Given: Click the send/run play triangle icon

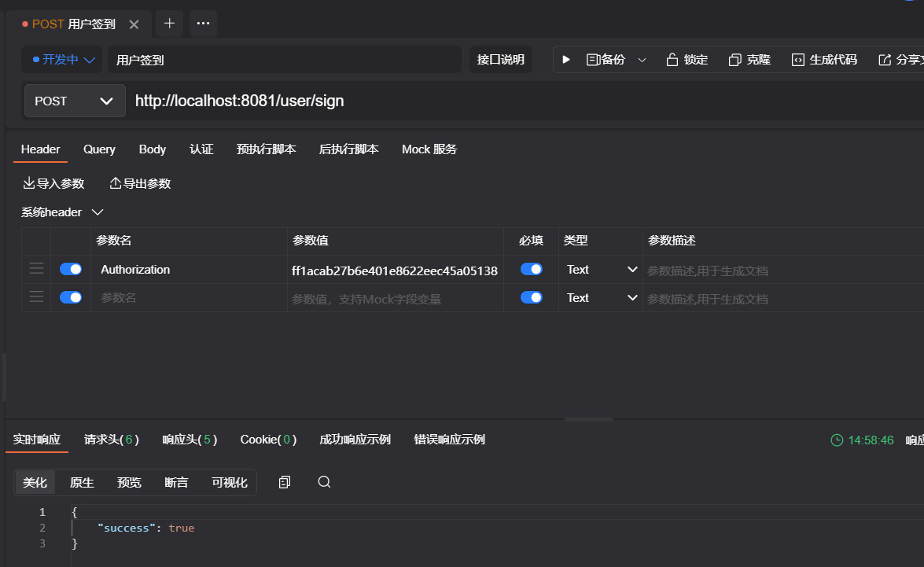Looking at the screenshot, I should (x=566, y=60).
